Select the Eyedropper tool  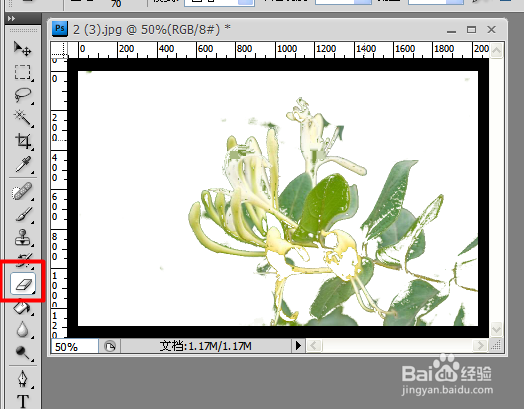[23, 164]
